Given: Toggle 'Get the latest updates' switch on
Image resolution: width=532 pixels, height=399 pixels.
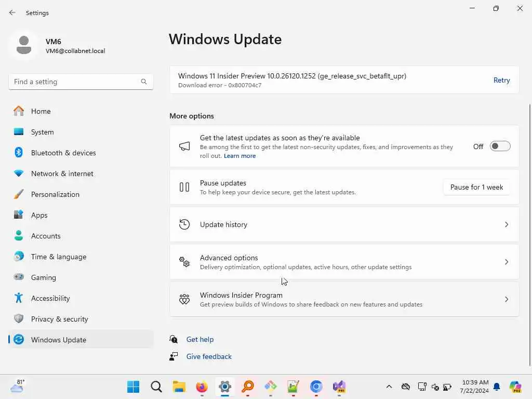Looking at the screenshot, I should coord(500,146).
